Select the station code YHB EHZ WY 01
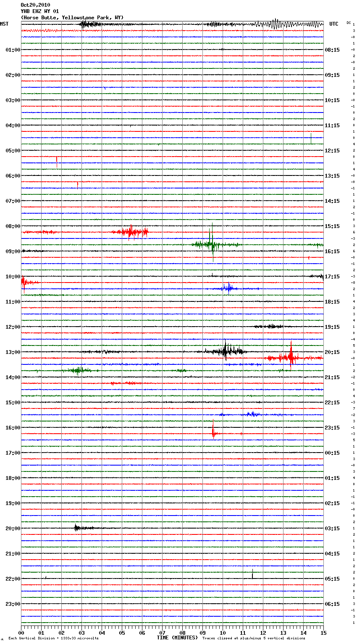This screenshot has width=357, height=644. [40, 11]
